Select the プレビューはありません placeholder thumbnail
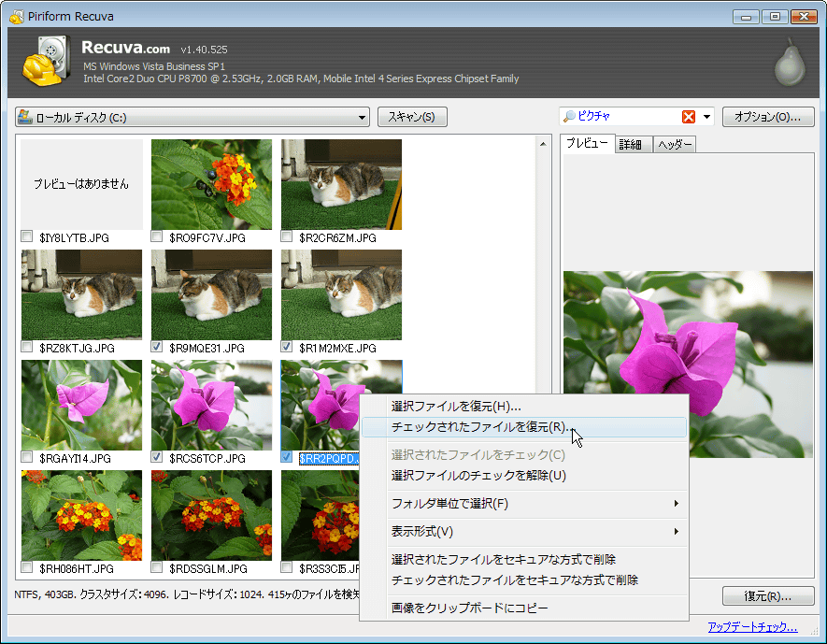 point(81,185)
